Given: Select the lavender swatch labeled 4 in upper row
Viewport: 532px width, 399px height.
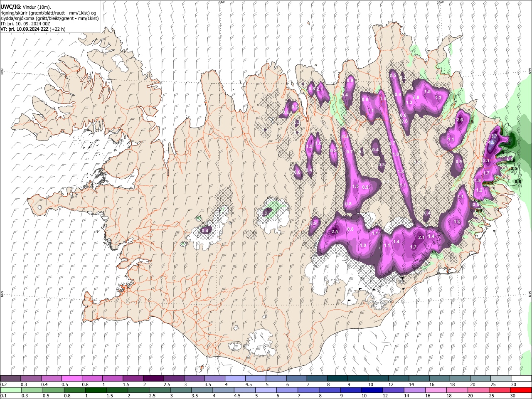Looking at the screenshot, I should tap(235, 379).
